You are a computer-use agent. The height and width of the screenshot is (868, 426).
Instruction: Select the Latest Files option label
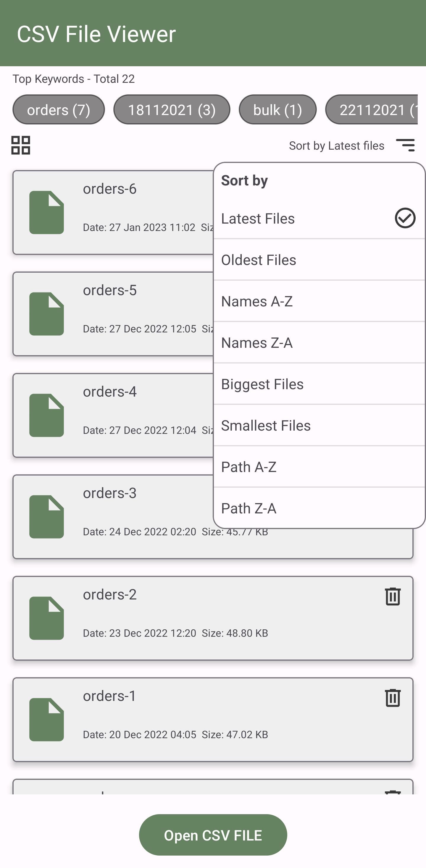(x=258, y=218)
